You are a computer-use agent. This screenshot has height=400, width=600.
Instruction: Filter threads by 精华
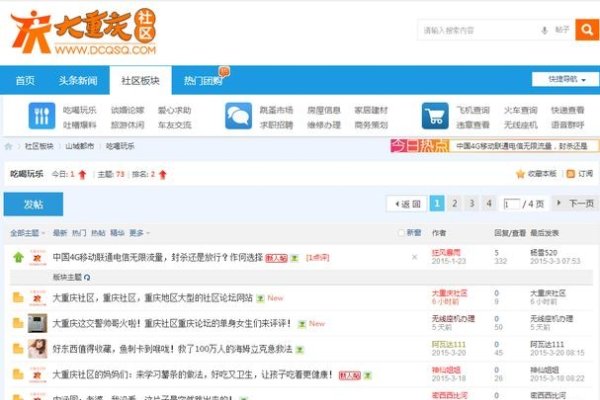117,233
